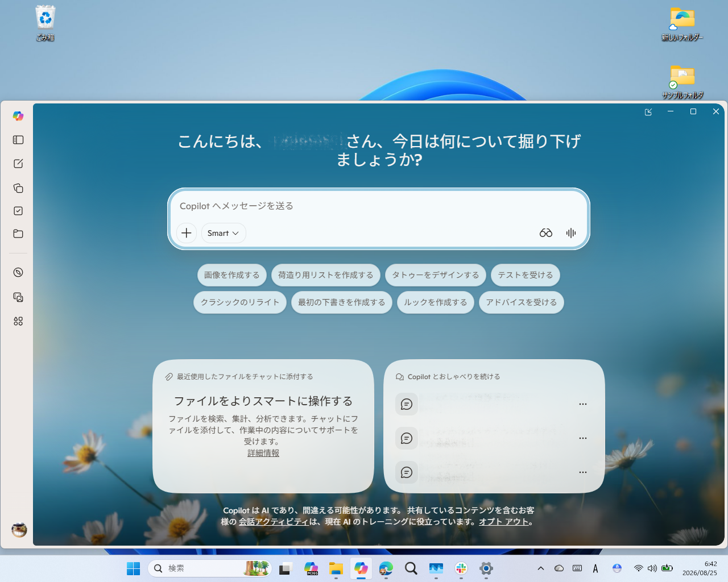Select the ルックを作成する suggestion
This screenshot has width=728, height=582.
[436, 302]
